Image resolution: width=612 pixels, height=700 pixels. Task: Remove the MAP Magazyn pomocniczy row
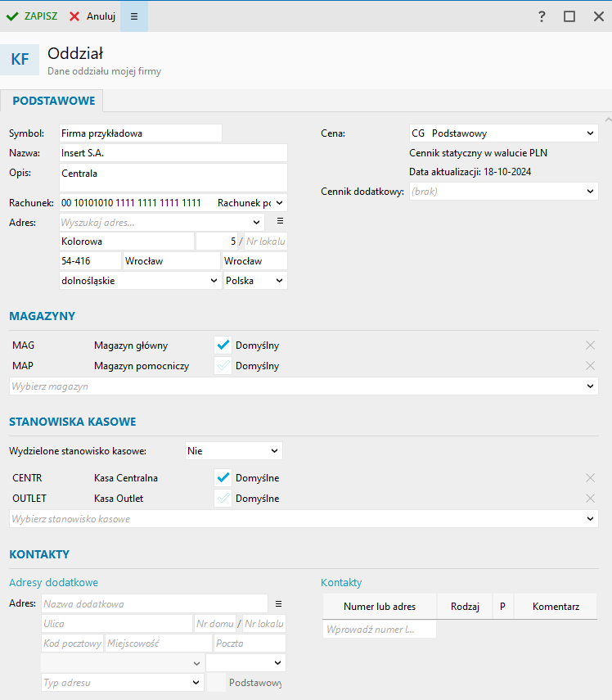click(590, 366)
